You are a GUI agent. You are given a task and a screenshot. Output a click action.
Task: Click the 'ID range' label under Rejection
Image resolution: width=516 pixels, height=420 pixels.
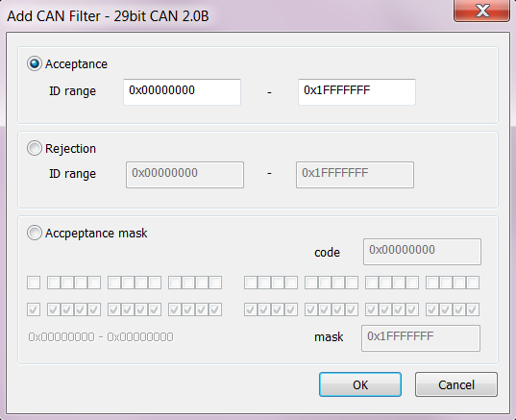click(x=72, y=174)
